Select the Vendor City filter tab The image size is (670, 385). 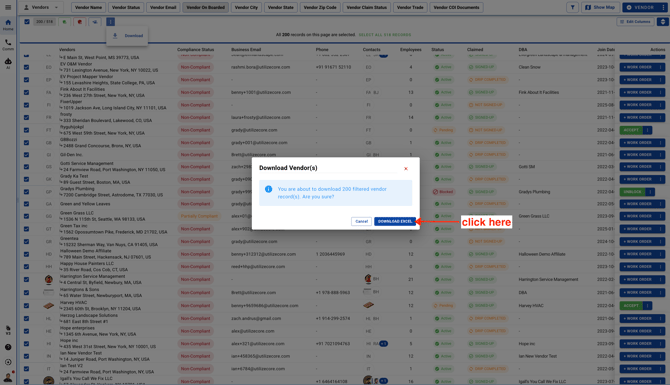(x=247, y=7)
